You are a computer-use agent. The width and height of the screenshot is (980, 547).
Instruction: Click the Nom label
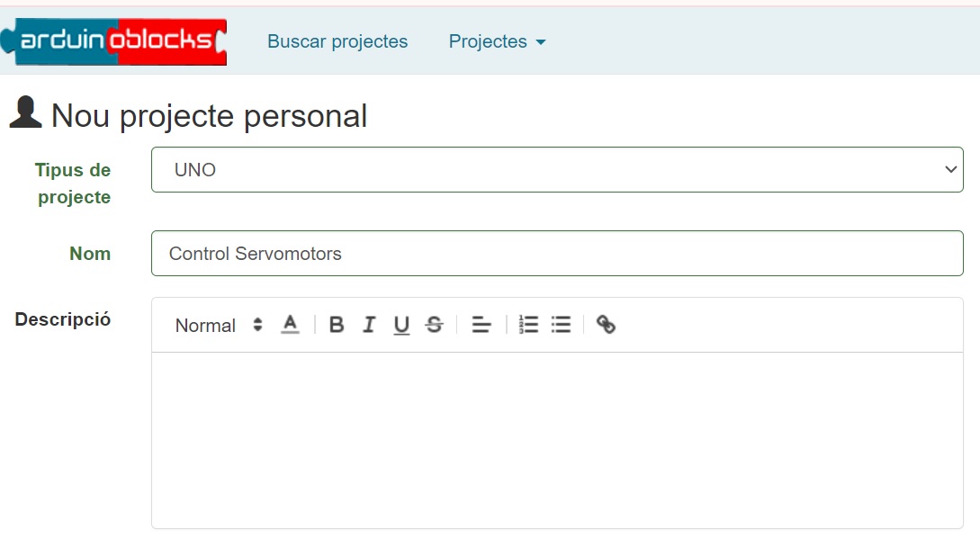[90, 254]
